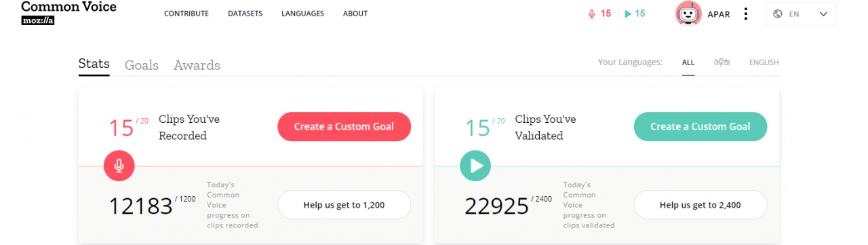Create a Custom Goal for validated clips

coord(701,126)
